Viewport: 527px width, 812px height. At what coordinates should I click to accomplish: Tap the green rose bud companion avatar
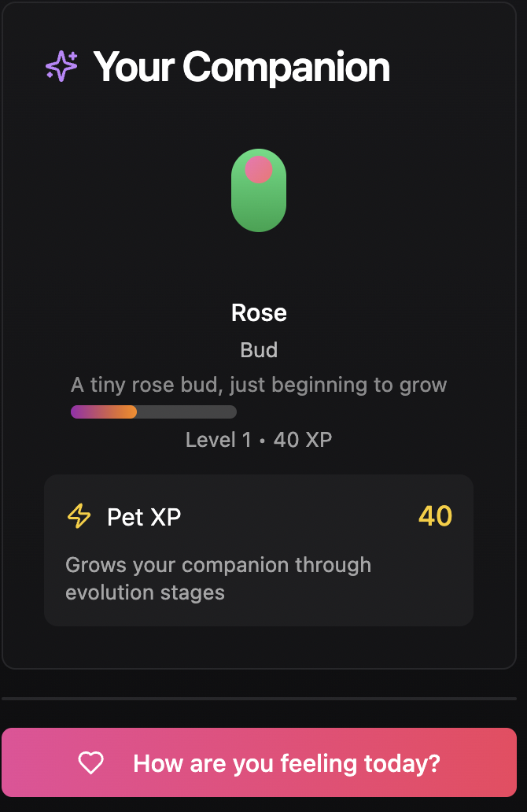tap(258, 190)
